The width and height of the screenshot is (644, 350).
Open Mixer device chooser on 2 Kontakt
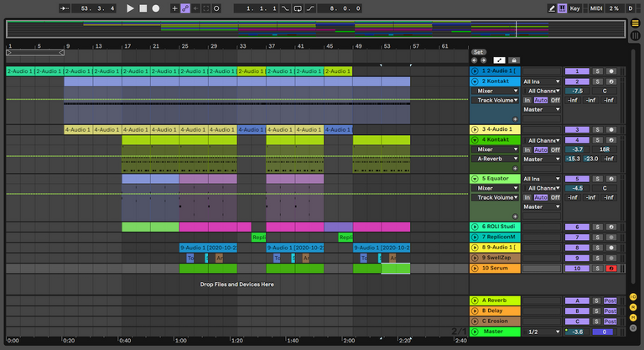pyautogui.click(x=495, y=91)
